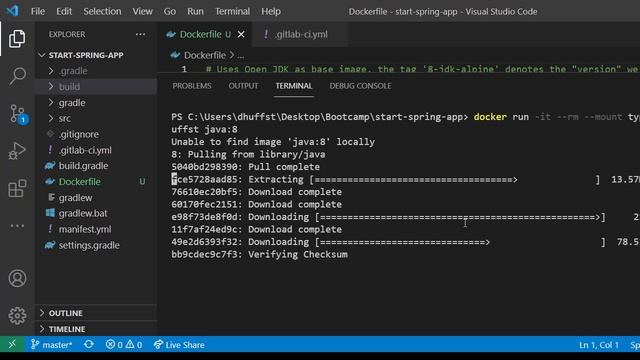Viewport: 640px width, 360px height.
Task: Open the Run and Debug view icon
Action: point(17,151)
